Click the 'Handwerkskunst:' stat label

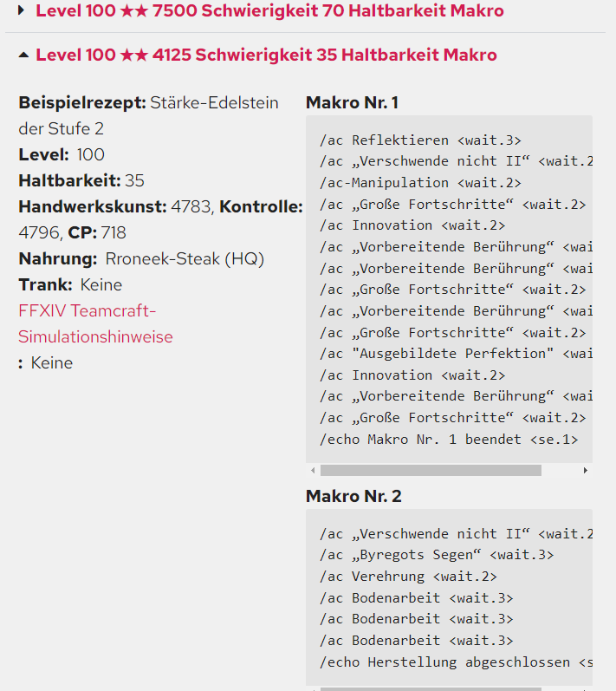click(93, 206)
